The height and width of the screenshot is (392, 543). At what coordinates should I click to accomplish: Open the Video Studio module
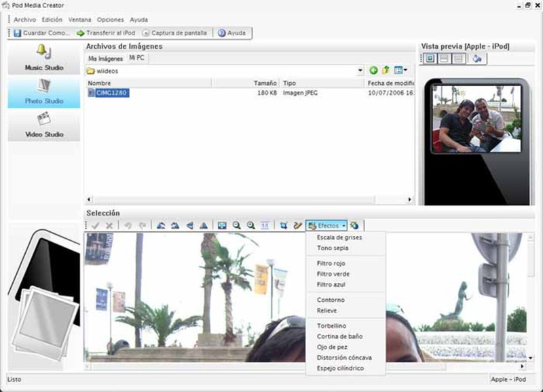44,125
